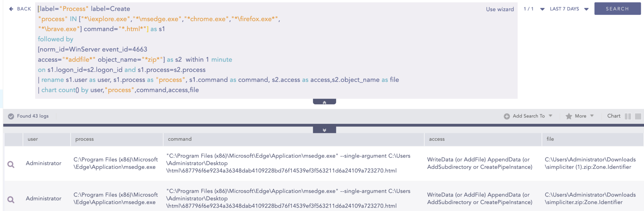Collapse the query box with the up chevron

pos(324,102)
